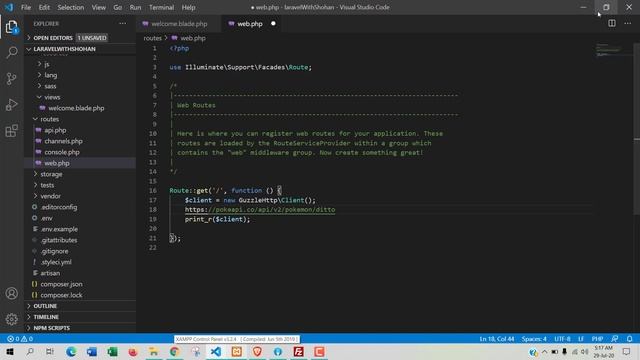The width and height of the screenshot is (640, 360).
Task: Switch to welcome.blade.php editor tab
Action: pos(179,24)
